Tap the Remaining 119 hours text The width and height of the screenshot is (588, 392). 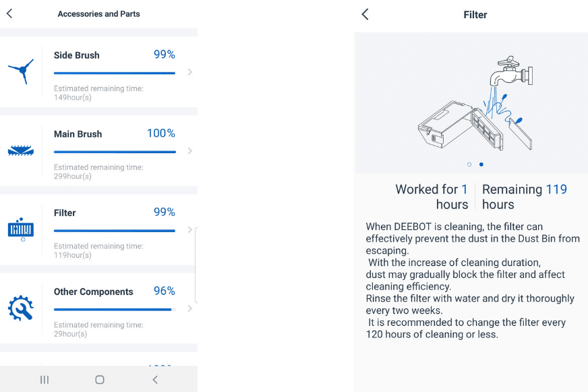coord(525,196)
